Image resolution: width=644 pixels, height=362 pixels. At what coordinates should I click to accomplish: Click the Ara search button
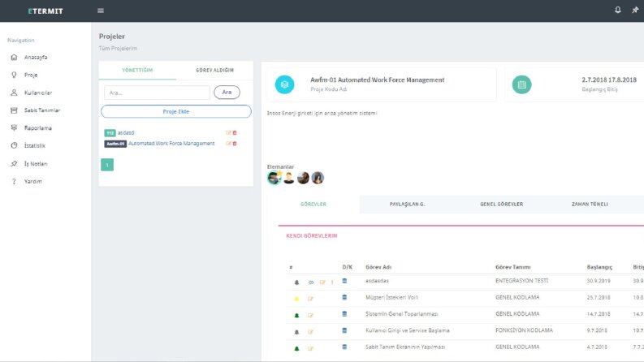click(x=227, y=93)
